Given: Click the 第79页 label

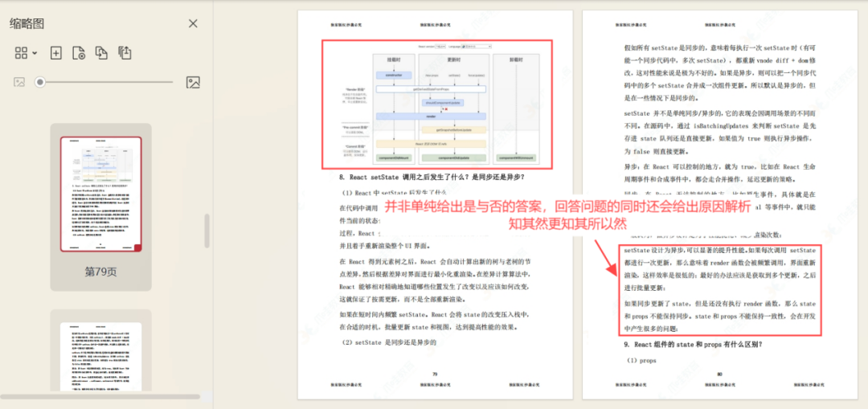Looking at the screenshot, I should click(x=100, y=272).
